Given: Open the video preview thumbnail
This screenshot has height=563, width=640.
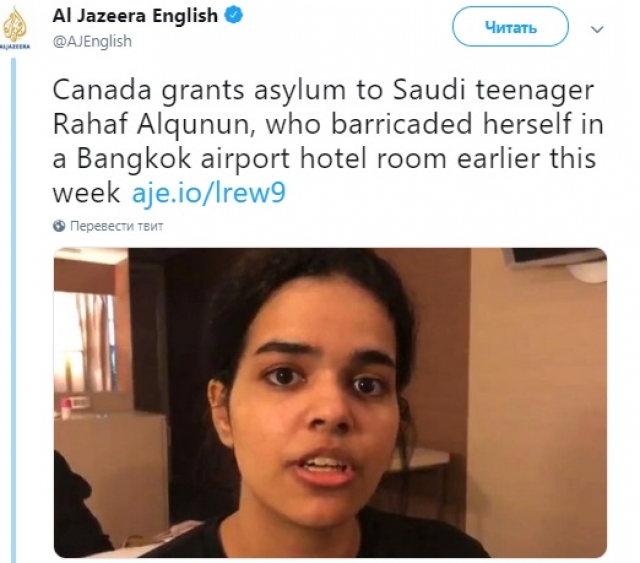Looking at the screenshot, I should pyautogui.click(x=330, y=403).
